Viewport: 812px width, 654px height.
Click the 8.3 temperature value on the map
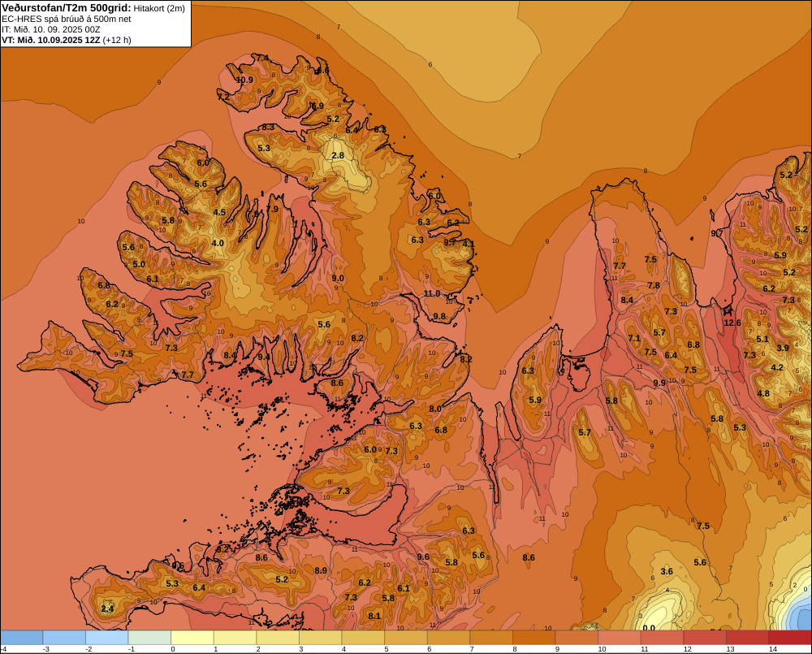tap(268, 127)
